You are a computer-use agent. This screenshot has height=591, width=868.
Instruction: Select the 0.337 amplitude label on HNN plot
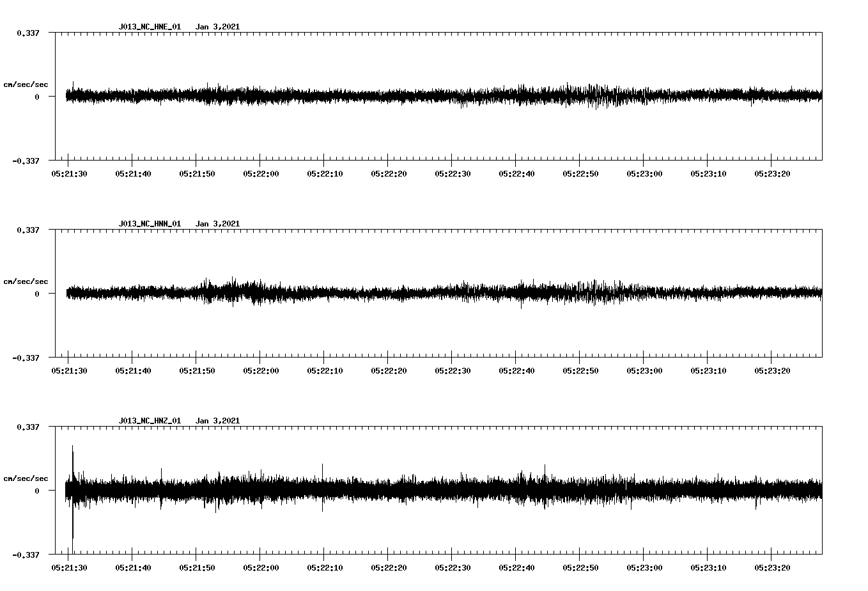(x=29, y=229)
